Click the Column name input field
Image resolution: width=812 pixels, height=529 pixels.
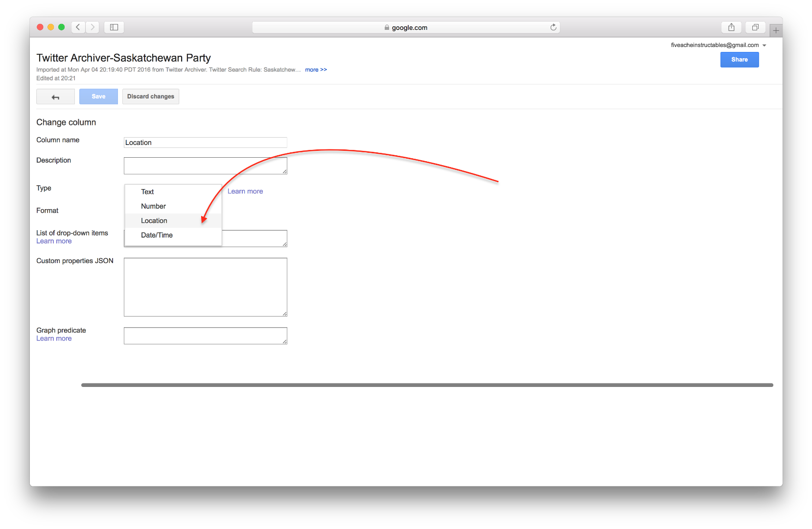[x=205, y=142]
